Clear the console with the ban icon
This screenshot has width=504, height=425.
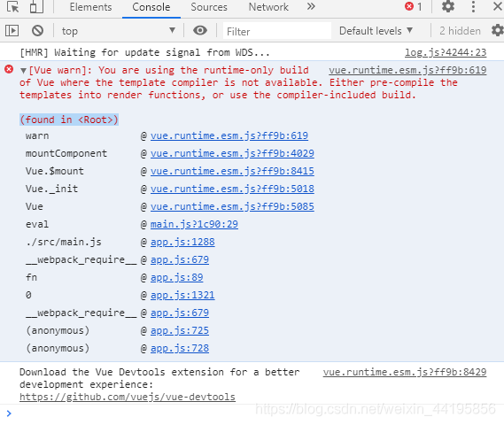tap(37, 31)
